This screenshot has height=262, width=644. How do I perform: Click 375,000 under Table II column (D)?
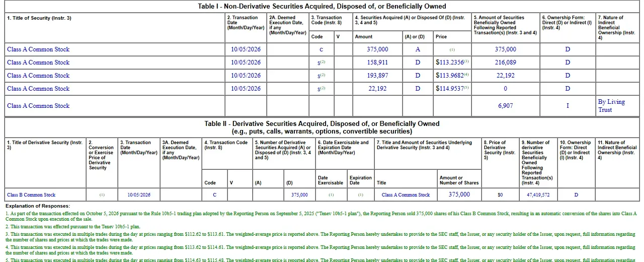coord(299,195)
